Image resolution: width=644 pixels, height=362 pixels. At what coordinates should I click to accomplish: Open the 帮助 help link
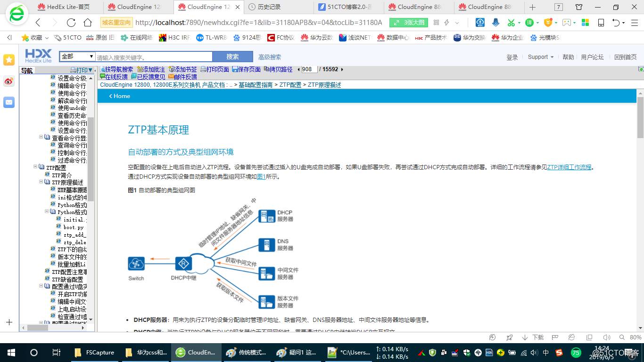(568, 57)
